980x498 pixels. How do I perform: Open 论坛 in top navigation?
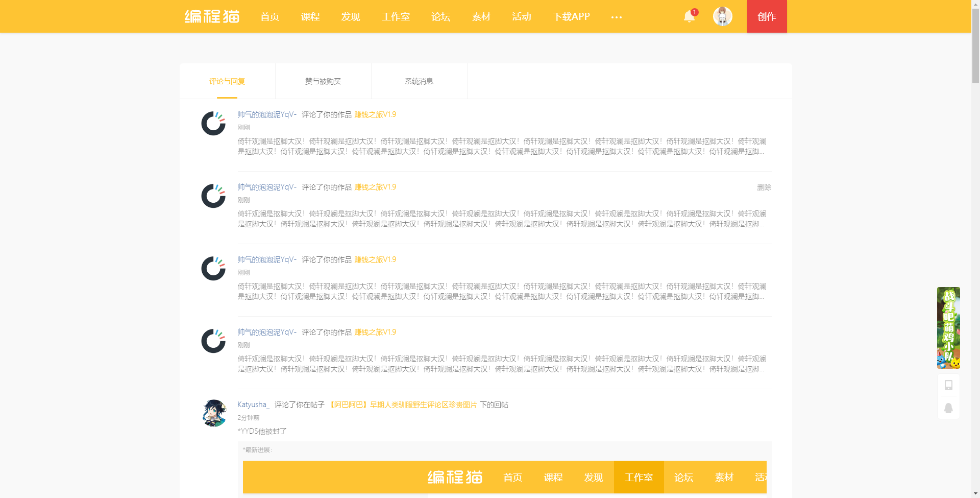click(x=441, y=17)
